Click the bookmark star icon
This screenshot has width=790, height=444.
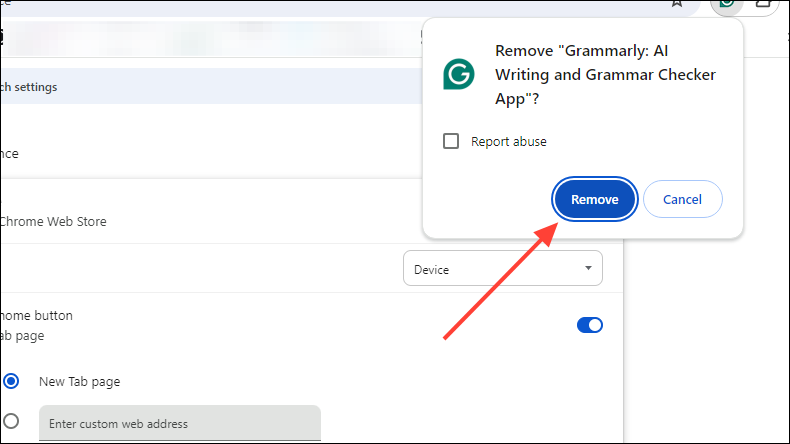677,4
